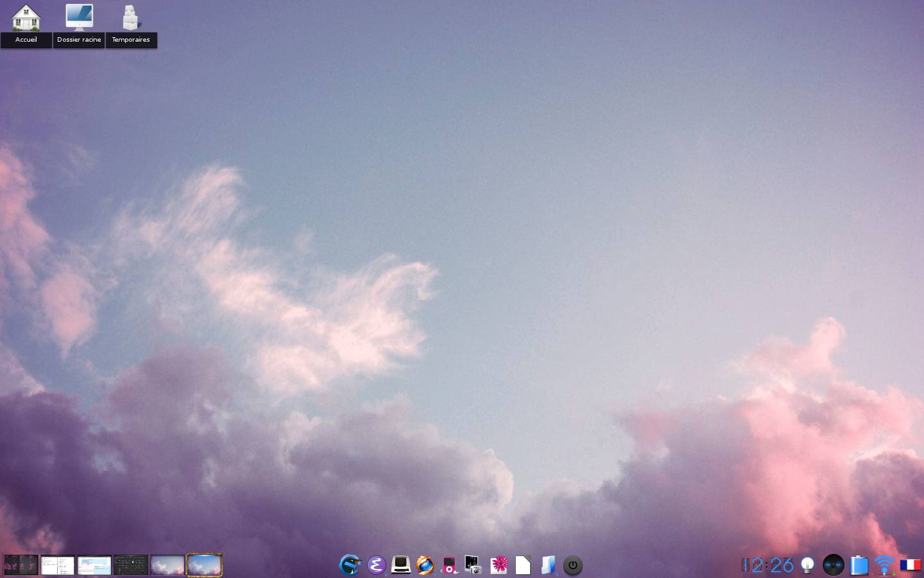924x578 pixels.
Task: Launch the screenshot camera icon in dock
Action: [x=473, y=565]
